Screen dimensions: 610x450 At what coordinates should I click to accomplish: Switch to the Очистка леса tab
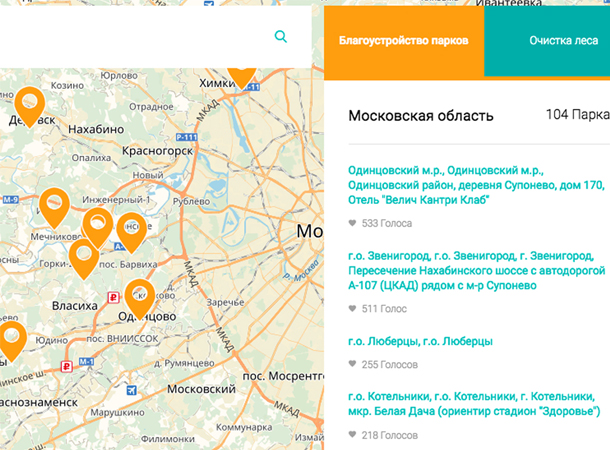[547, 41]
